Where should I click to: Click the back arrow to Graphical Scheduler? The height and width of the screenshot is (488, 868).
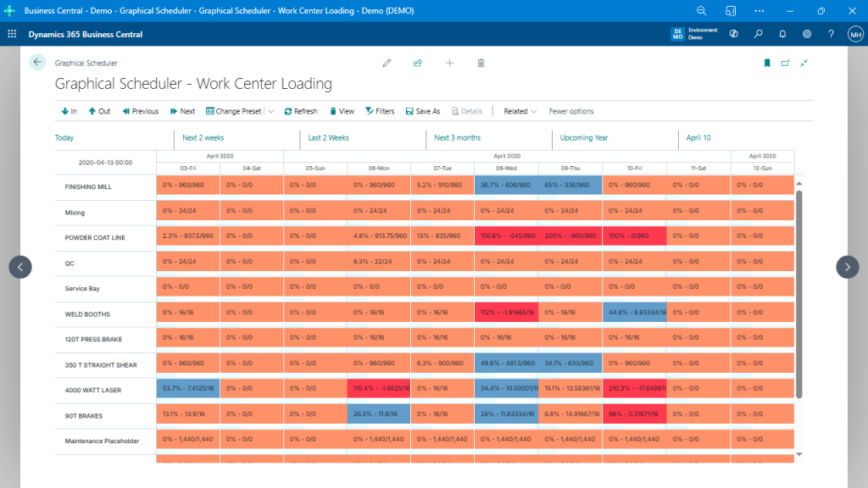(36, 63)
